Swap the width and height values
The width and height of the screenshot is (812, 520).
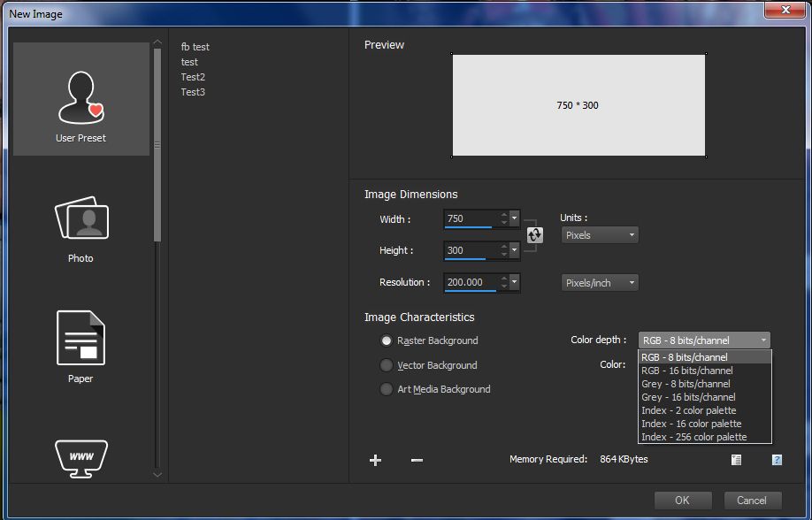tap(534, 234)
